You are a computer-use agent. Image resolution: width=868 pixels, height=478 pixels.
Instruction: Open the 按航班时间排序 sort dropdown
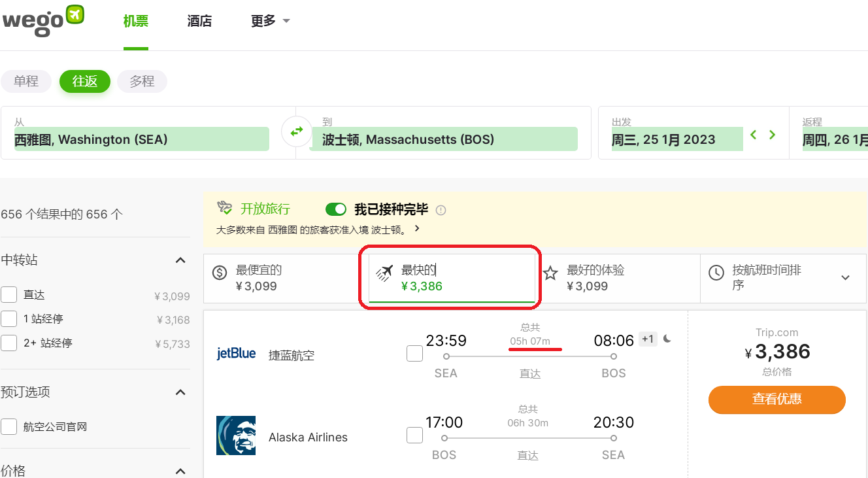783,278
